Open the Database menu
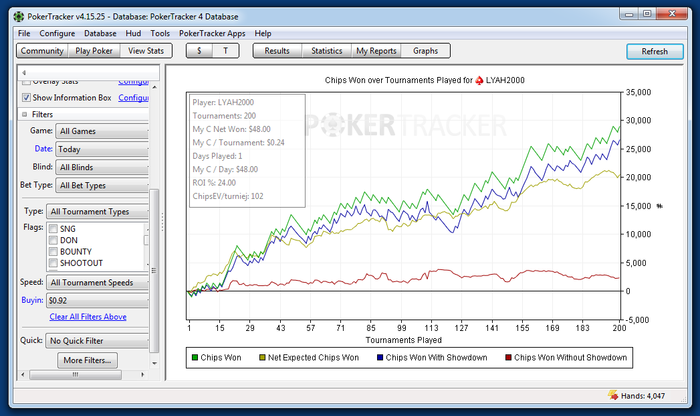 100,33
